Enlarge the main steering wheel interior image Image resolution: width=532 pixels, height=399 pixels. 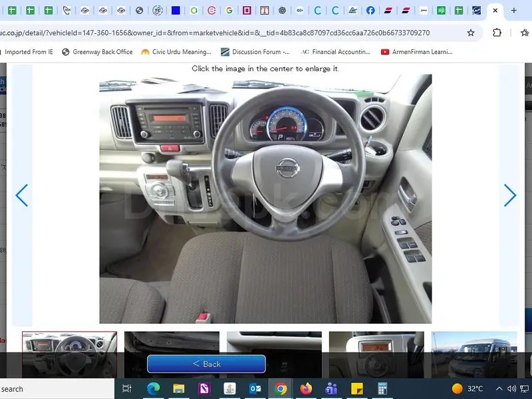(x=265, y=199)
